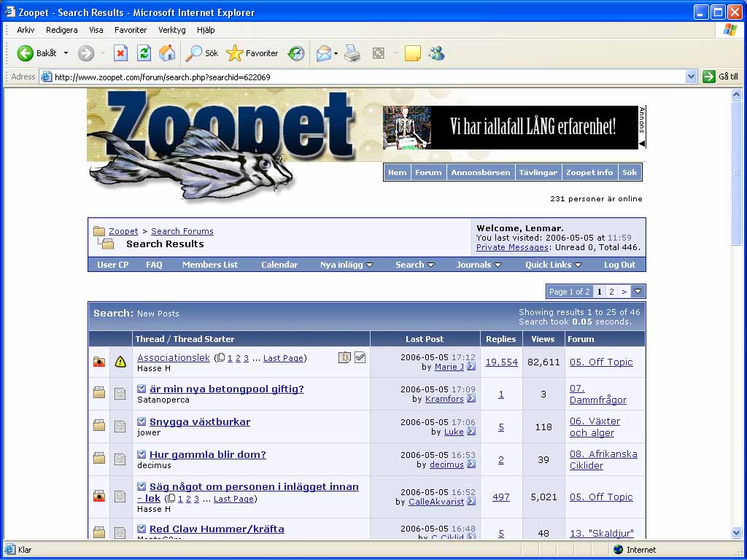The image size is (747, 560).
Task: Click the Forward arrow icon
Action: [x=86, y=53]
